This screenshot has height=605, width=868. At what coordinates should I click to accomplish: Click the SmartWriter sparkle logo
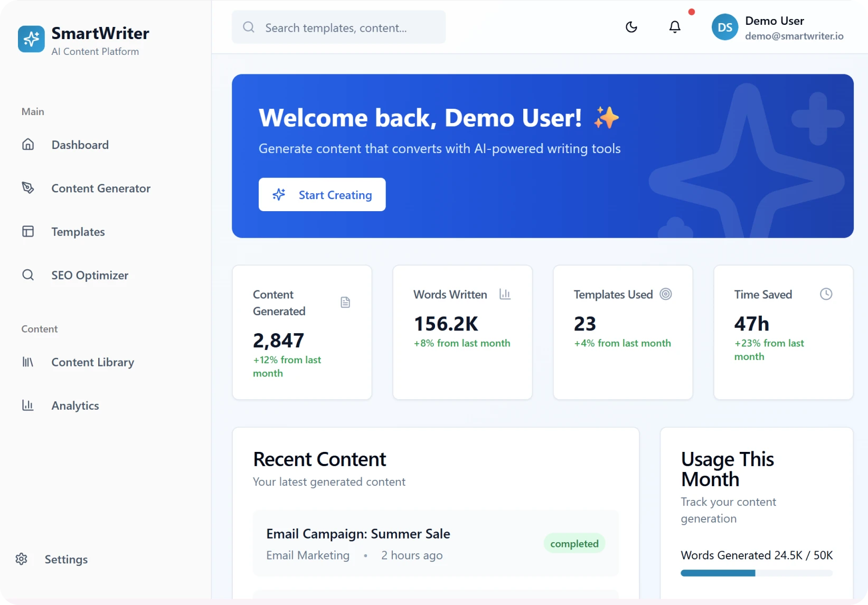tap(31, 39)
